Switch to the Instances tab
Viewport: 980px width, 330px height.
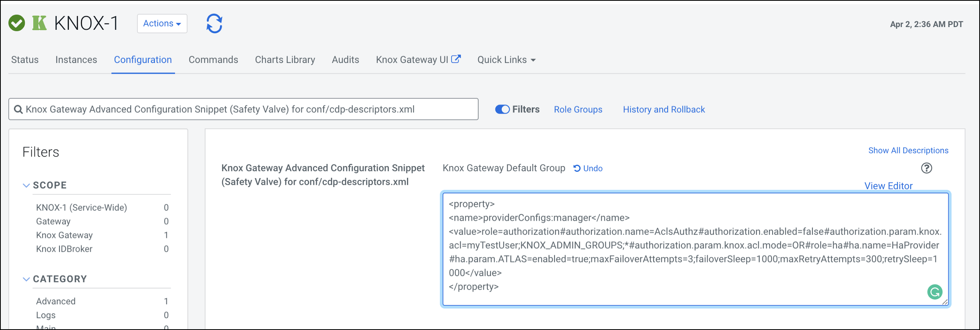76,60
